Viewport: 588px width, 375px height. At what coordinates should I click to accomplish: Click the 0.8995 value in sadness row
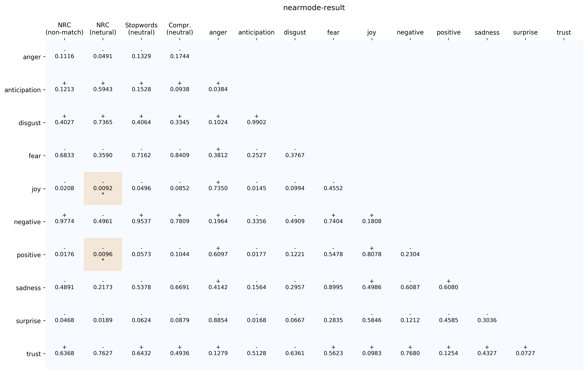click(333, 287)
